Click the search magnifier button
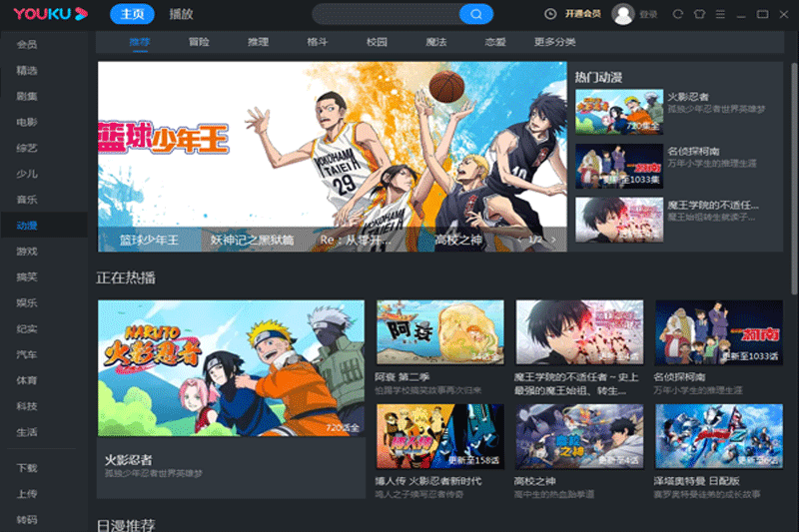 [x=476, y=14]
